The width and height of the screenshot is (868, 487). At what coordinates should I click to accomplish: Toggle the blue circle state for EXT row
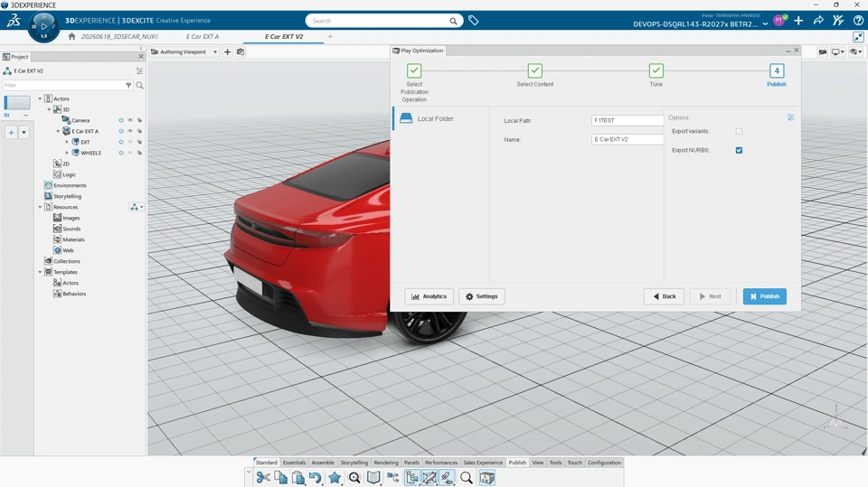coord(121,142)
